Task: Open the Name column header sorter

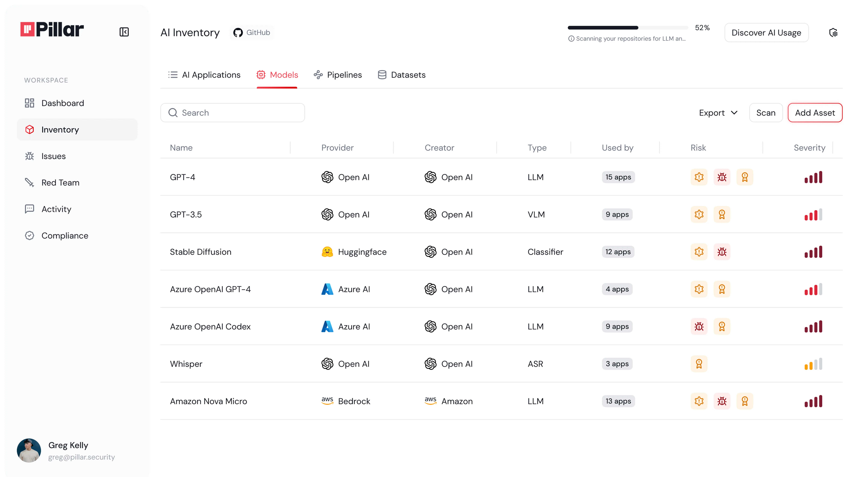Action: (182, 147)
